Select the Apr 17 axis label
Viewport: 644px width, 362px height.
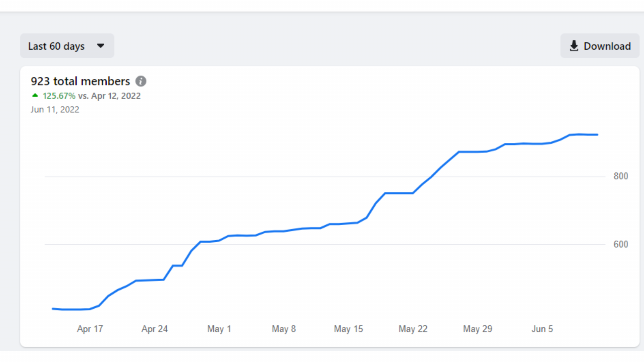(90, 329)
